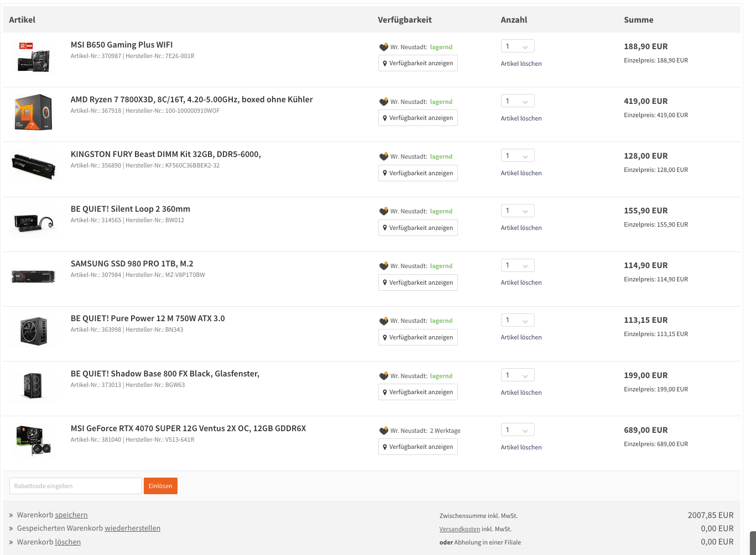
Task: Click the store heart icon in the RTX 4070 SUPER row
Action: (384, 431)
